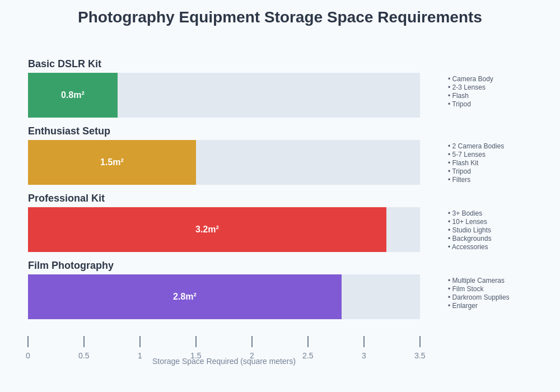Click the Storage Space Required axis label
Viewport: 560px width, 392px height.
pyautogui.click(x=224, y=361)
